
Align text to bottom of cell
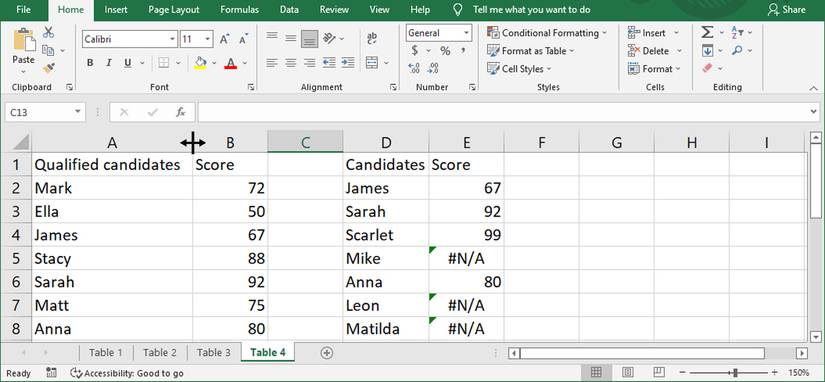309,38
